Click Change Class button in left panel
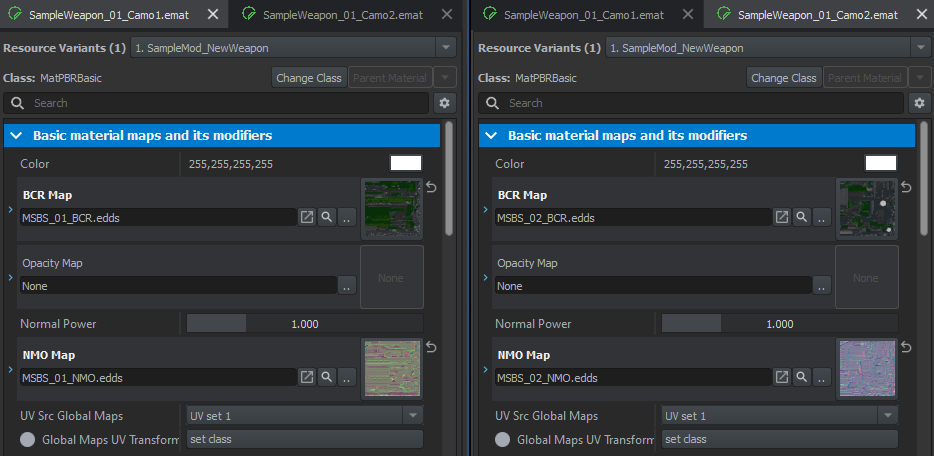This screenshot has width=934, height=456. tap(309, 78)
